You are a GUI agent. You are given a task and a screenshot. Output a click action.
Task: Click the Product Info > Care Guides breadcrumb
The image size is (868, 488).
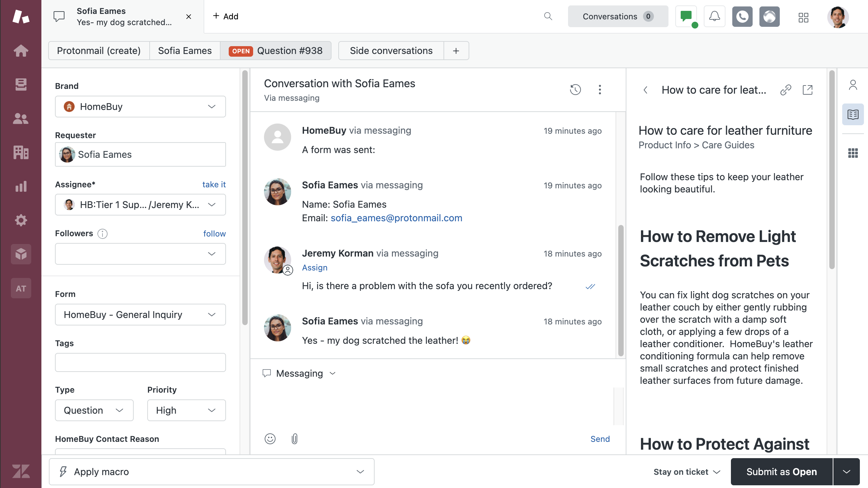[x=696, y=145]
